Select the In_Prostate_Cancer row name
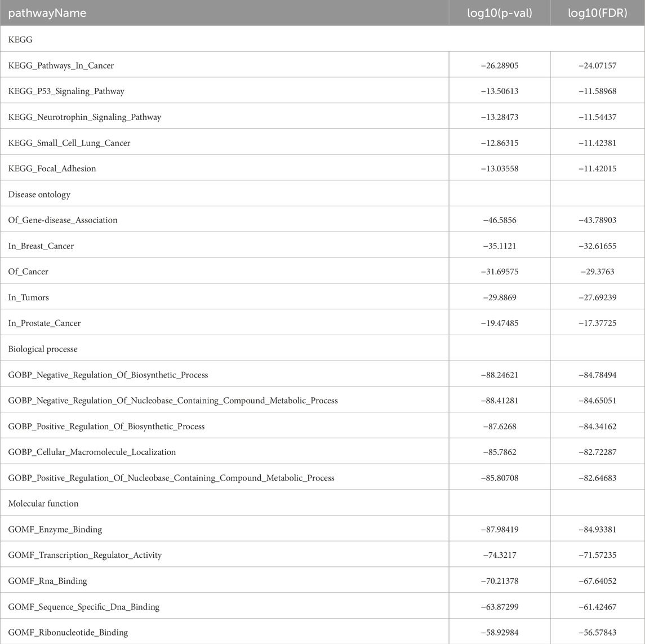This screenshot has height=644, width=645. tap(45, 323)
